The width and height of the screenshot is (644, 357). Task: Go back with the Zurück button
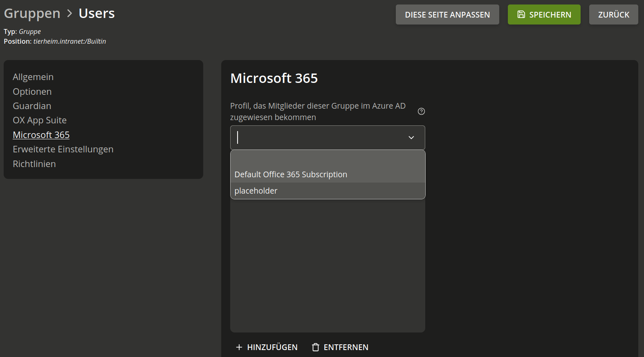coord(614,15)
